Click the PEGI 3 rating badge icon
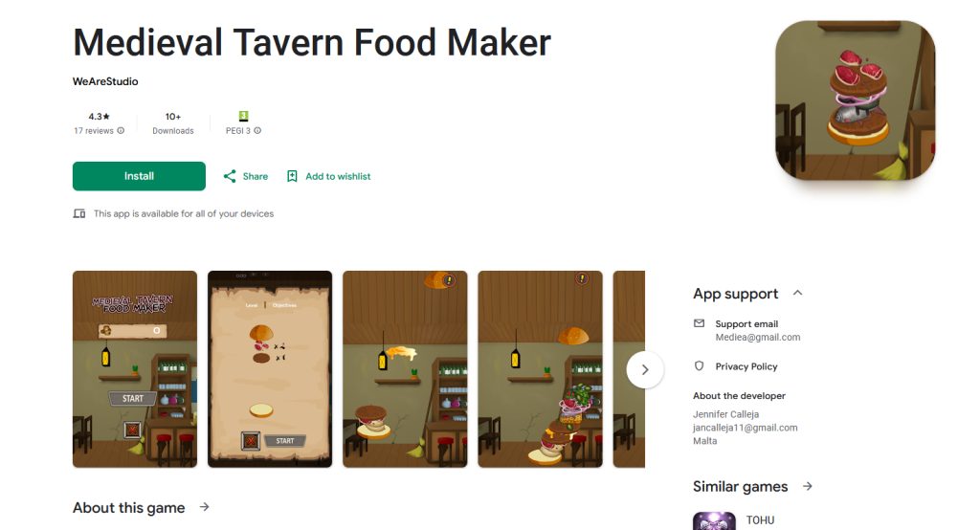 [x=244, y=116]
